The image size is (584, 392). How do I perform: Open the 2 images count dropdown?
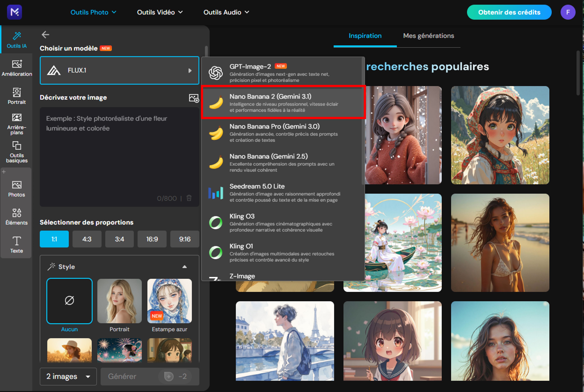pos(68,376)
